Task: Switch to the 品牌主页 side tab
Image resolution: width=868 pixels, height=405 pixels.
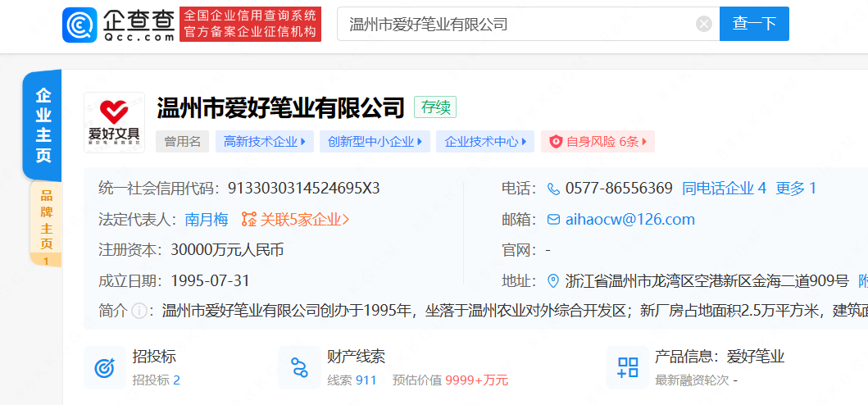Action: [46, 225]
